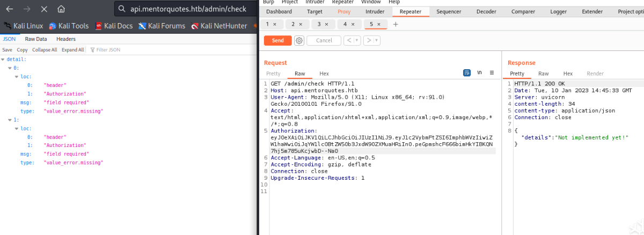Close Repeater tab 2
The image size is (644, 235).
(301, 24)
